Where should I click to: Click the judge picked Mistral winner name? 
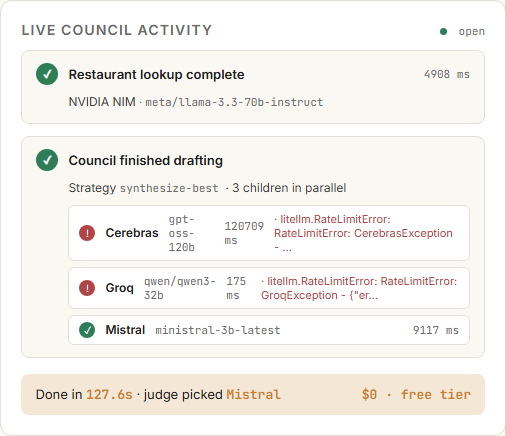click(x=253, y=395)
